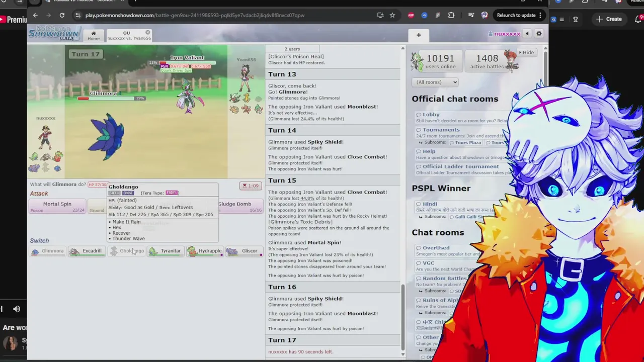Close the OU battle tab

147,32
